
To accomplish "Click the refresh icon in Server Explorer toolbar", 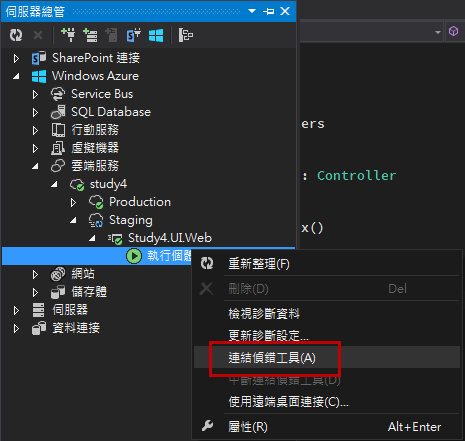I will (16, 35).
